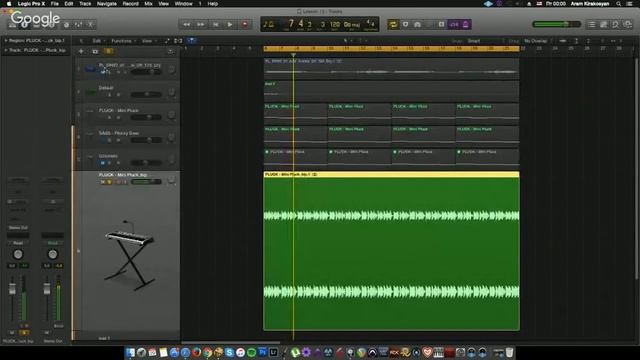Toggle the Catch playhead button
The height and width of the screenshot is (360, 640).
(x=191, y=40)
